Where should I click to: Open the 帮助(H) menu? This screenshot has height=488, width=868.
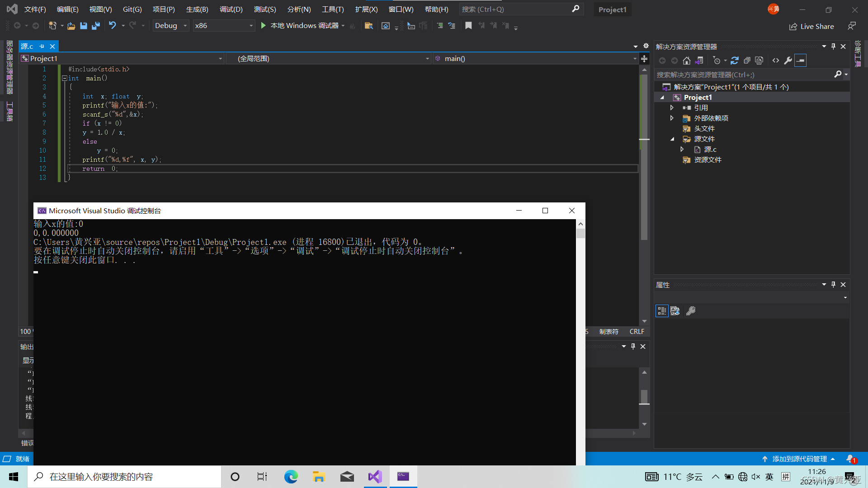pyautogui.click(x=436, y=9)
